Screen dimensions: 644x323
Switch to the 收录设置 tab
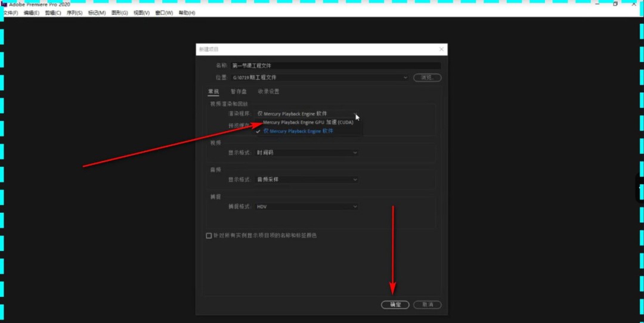[x=268, y=92]
